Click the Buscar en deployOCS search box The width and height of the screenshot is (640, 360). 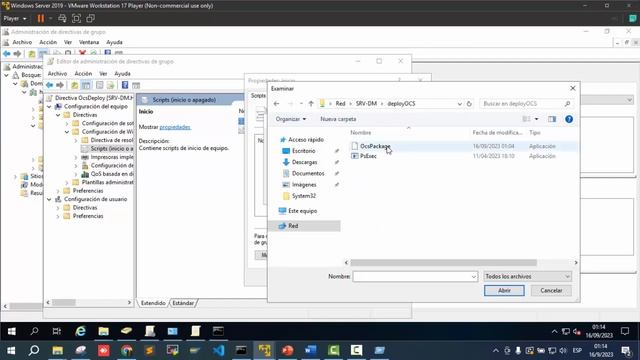click(x=527, y=104)
